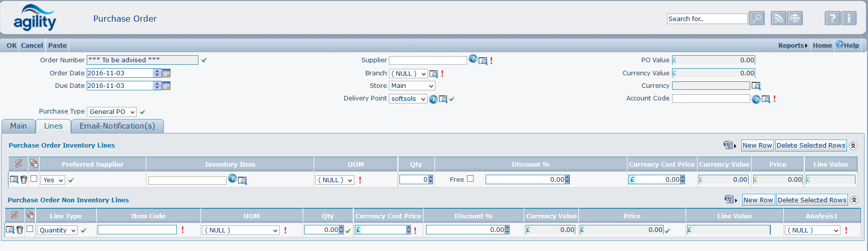This screenshot has height=251, width=868.
Task: Click the globe icon in the header
Action: click(x=795, y=19)
